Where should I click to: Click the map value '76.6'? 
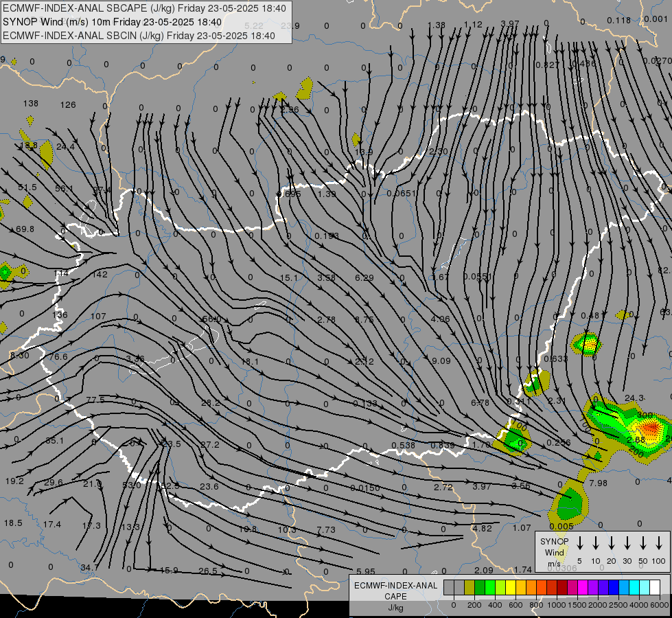coord(58,357)
